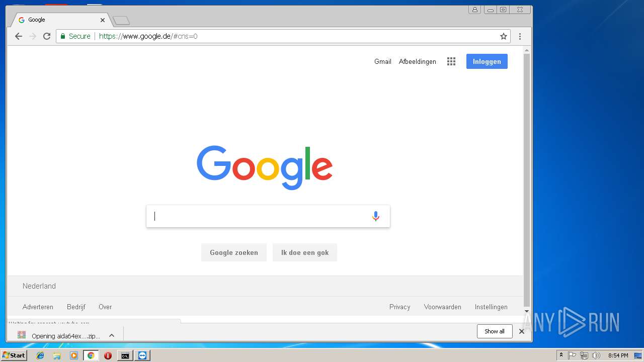
Task: Click the Action Center flag icon
Action: (572, 355)
